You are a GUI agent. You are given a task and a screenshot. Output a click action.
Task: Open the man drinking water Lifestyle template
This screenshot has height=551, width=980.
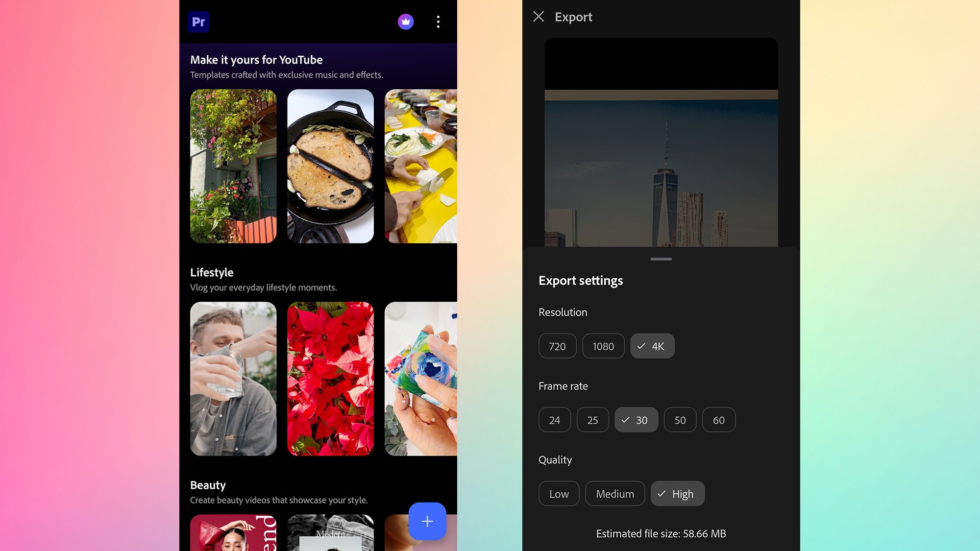(x=233, y=379)
